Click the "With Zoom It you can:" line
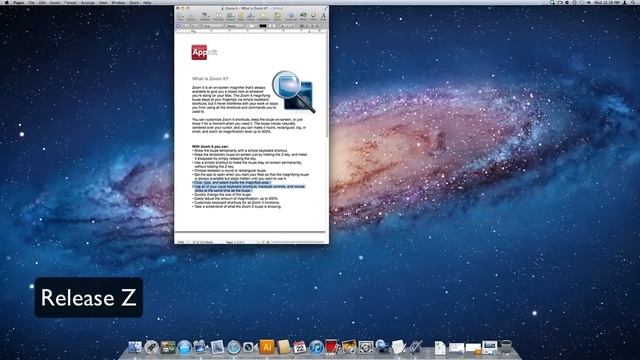The image size is (640, 360). [210, 146]
